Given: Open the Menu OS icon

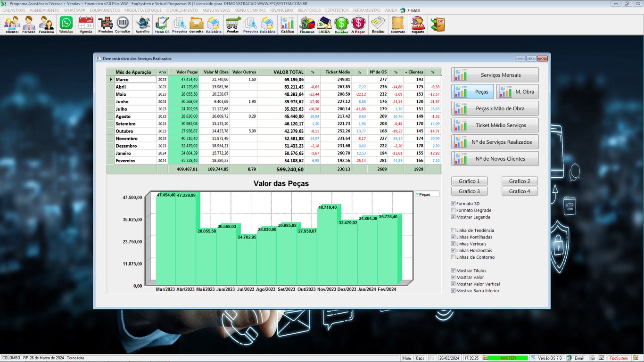Looking at the screenshot, I should [162, 25].
